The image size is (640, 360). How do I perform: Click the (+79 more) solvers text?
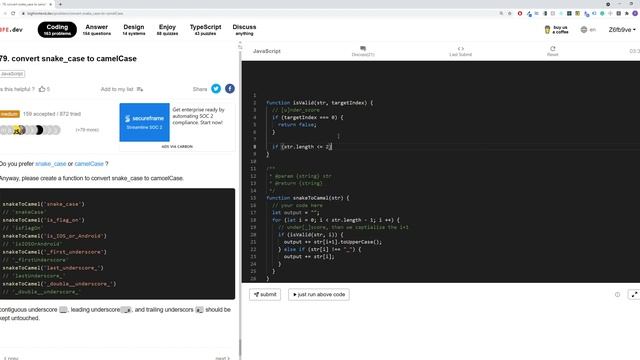click(x=87, y=130)
